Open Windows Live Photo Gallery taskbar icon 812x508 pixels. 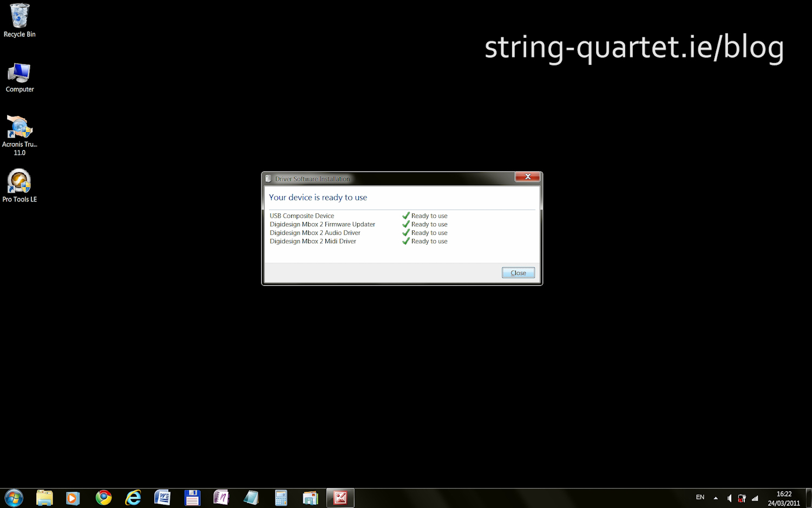pyautogui.click(x=310, y=498)
